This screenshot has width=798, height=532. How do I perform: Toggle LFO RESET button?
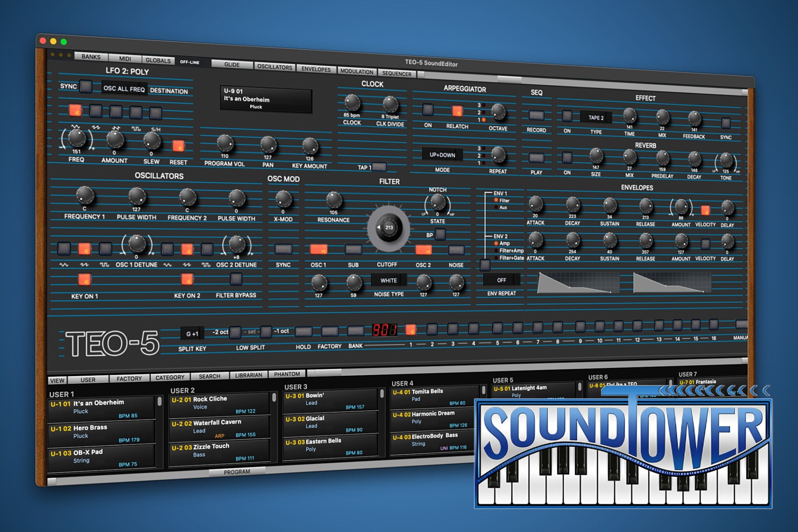click(x=178, y=146)
